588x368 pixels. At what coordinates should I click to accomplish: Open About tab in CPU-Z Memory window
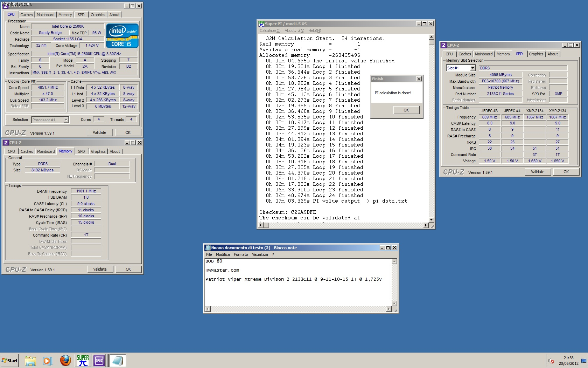click(x=115, y=151)
